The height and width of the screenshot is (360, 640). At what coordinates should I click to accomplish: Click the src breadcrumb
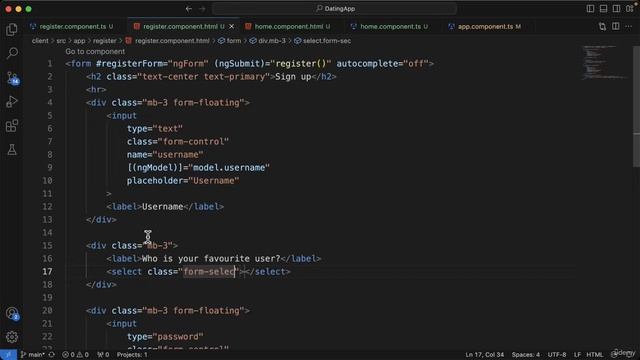tap(61, 41)
